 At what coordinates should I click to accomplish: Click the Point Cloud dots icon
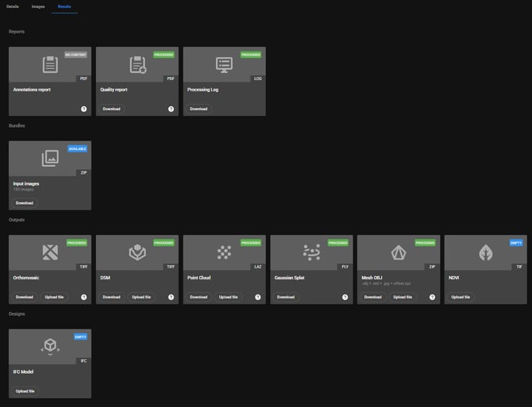coord(225,252)
